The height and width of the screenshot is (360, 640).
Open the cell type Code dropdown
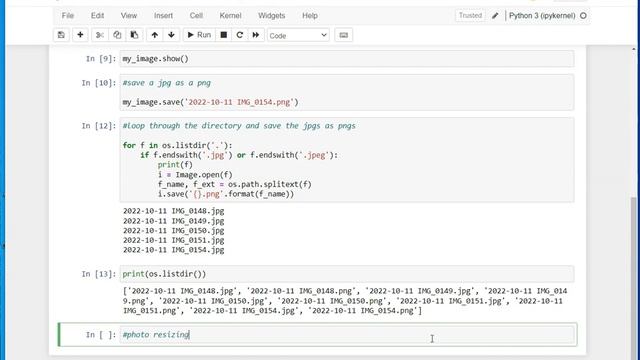point(298,36)
